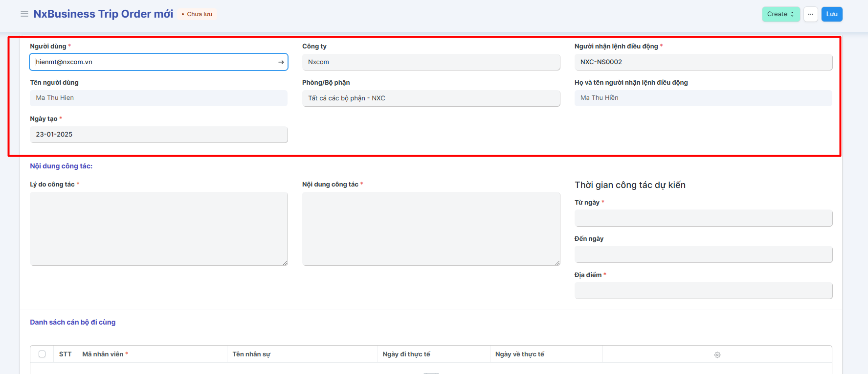Open the Đến ngày date field
868x374 pixels.
click(x=703, y=255)
